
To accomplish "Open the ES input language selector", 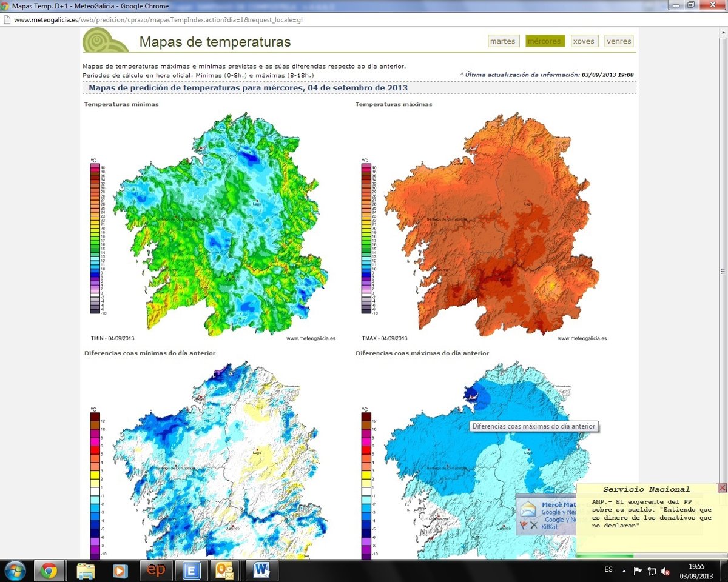I will coord(608,570).
